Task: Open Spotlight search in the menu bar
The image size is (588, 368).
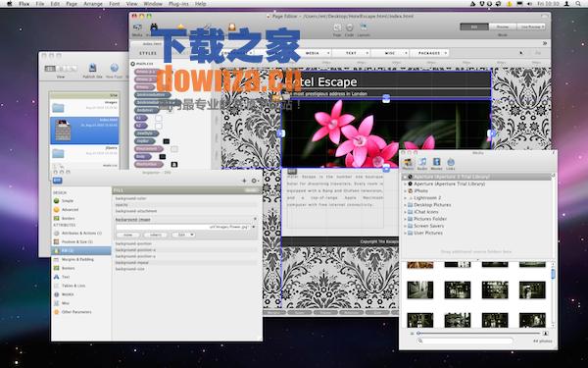Action: pos(578,4)
